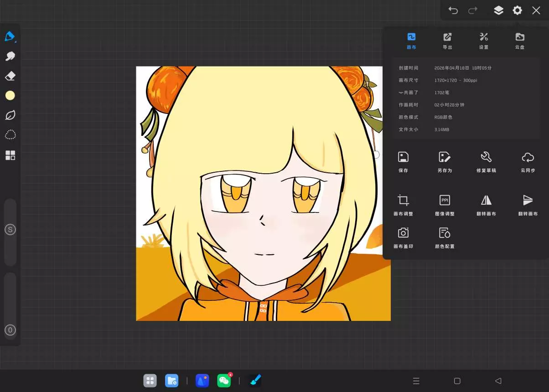Open 颜色配置 color profile
549x392 pixels.
coord(445,238)
